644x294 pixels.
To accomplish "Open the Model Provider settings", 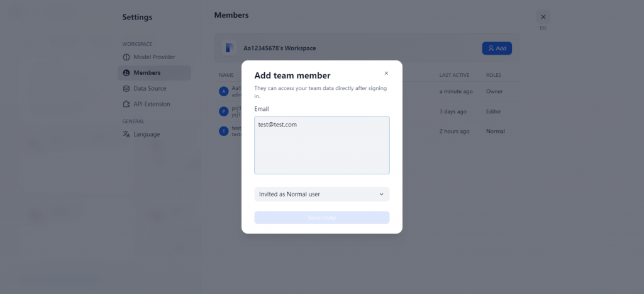I will pos(154,57).
